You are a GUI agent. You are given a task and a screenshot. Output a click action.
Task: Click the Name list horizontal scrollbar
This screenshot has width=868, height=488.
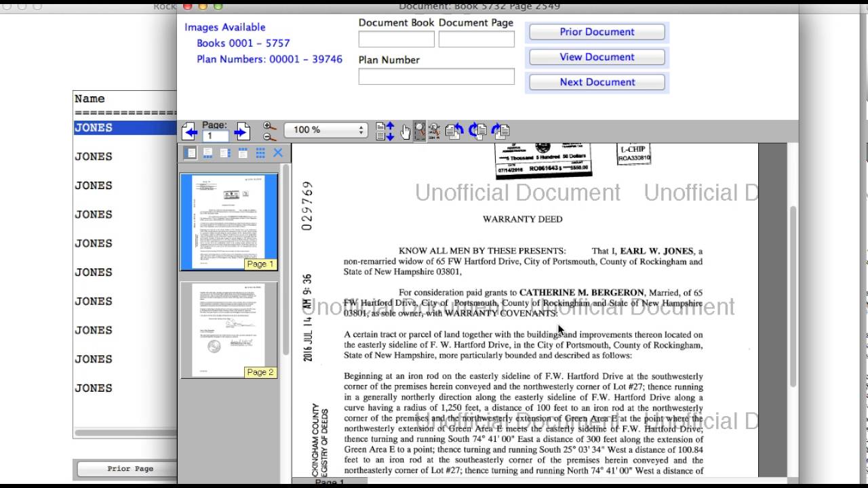pos(125,432)
